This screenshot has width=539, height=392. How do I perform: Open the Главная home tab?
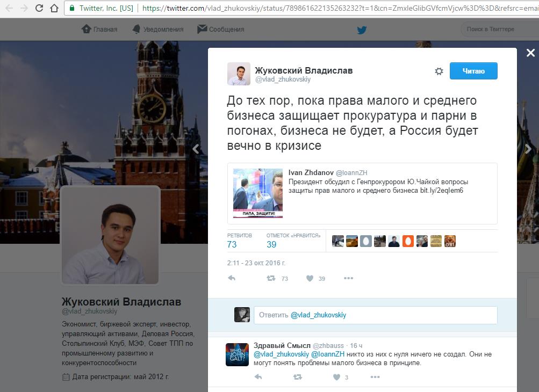tap(99, 29)
